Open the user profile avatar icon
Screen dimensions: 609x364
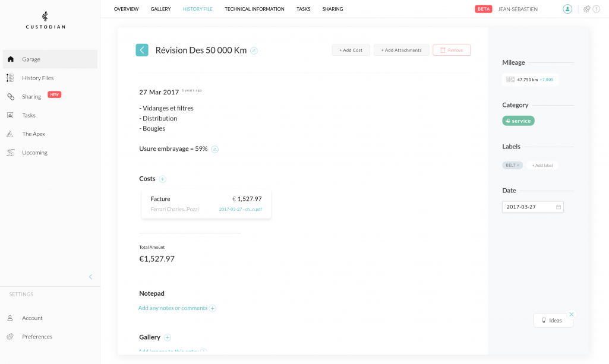point(567,9)
